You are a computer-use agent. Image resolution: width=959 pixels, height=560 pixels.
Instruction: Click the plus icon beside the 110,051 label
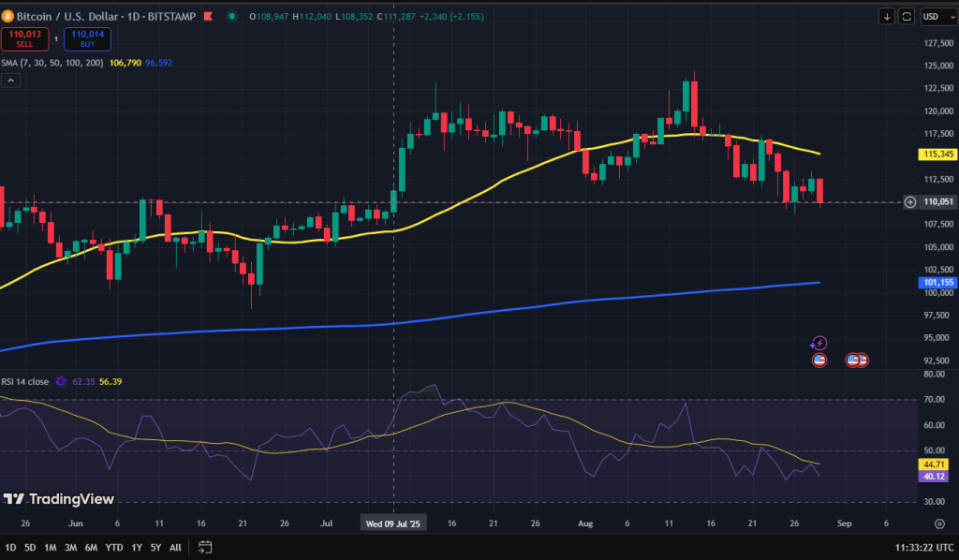[x=910, y=202]
